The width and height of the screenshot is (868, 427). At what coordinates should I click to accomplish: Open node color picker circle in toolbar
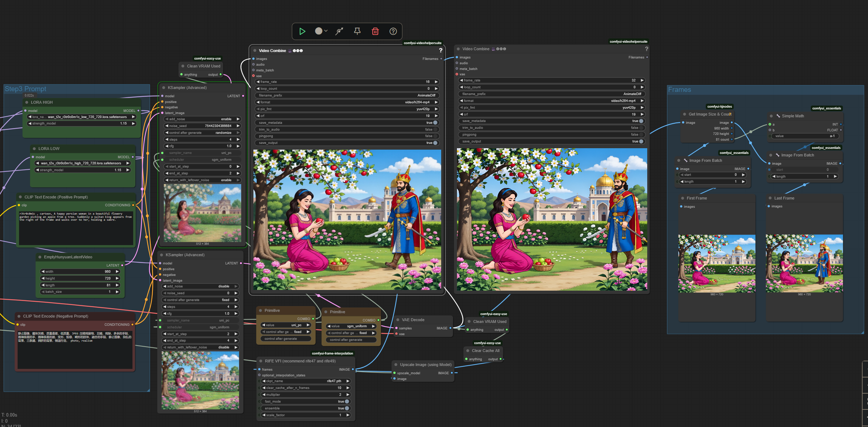[x=319, y=31]
